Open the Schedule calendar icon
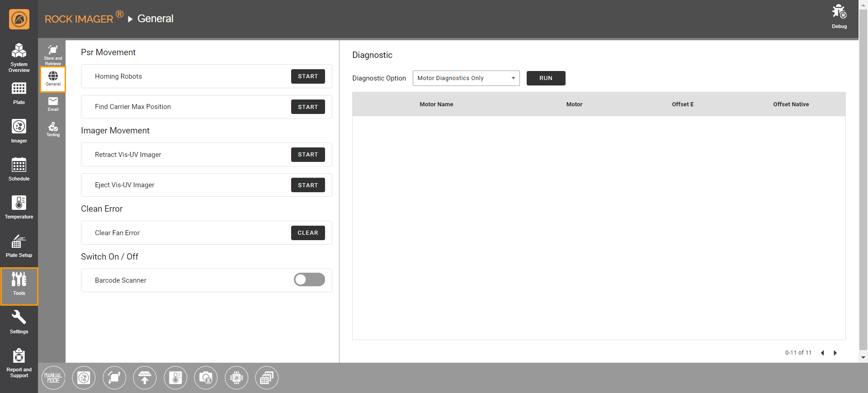Image resolution: width=868 pixels, height=393 pixels. click(x=19, y=169)
